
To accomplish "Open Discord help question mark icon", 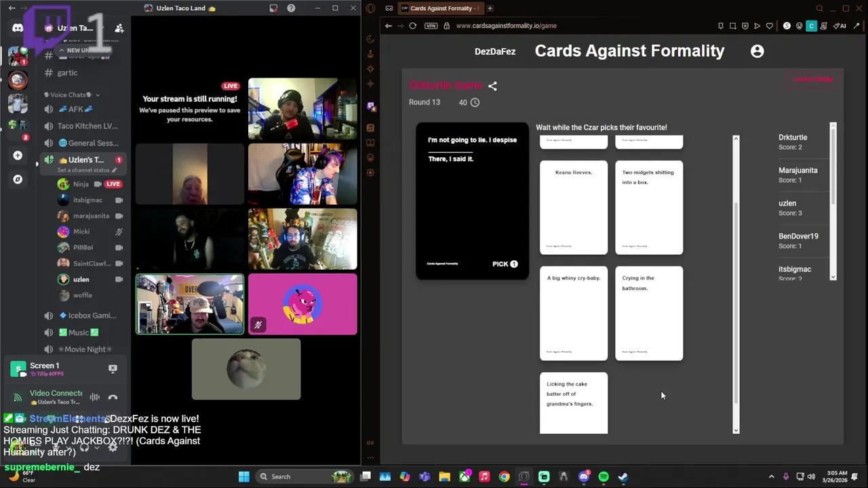I will pyautogui.click(x=291, y=8).
